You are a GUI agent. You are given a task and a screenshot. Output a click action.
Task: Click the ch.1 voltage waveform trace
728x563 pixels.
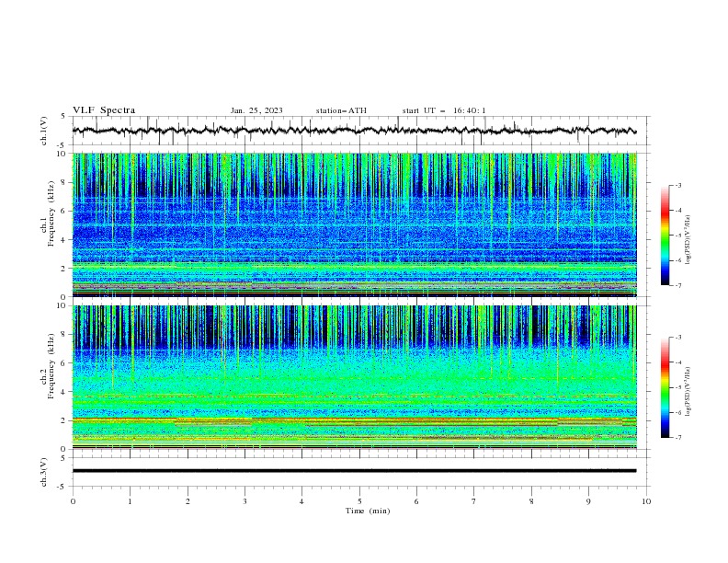(354, 131)
